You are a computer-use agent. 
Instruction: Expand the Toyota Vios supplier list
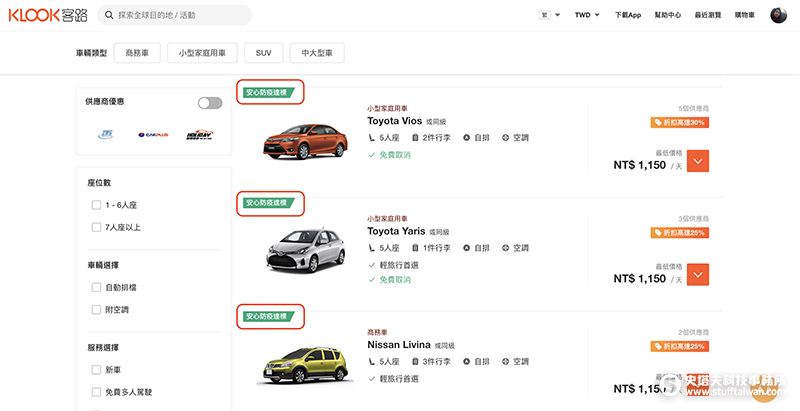point(698,161)
